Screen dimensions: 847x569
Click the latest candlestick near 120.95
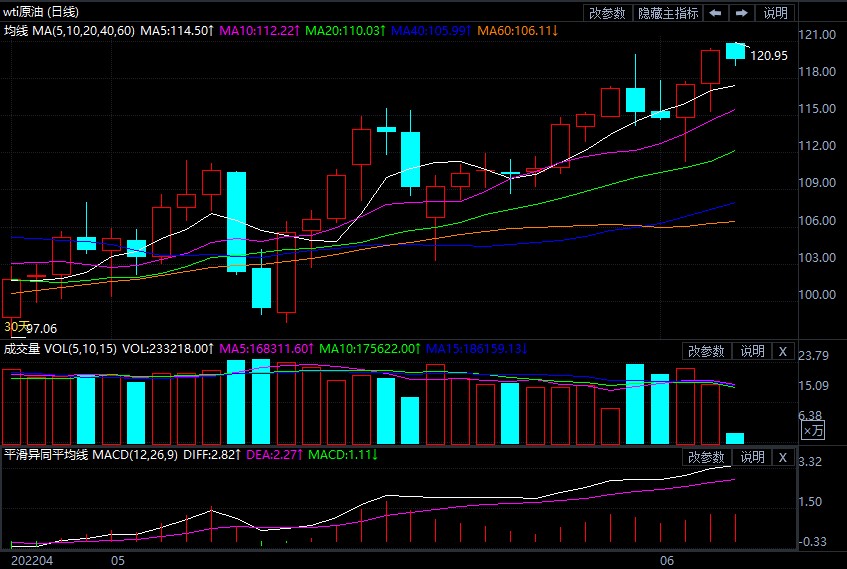click(x=735, y=51)
